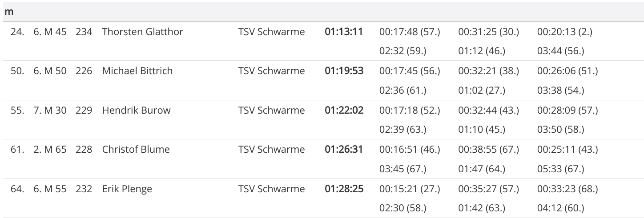Image resolution: width=644 pixels, height=218 pixels.
Task: Select total time 01:28:25
Action: click(x=344, y=189)
